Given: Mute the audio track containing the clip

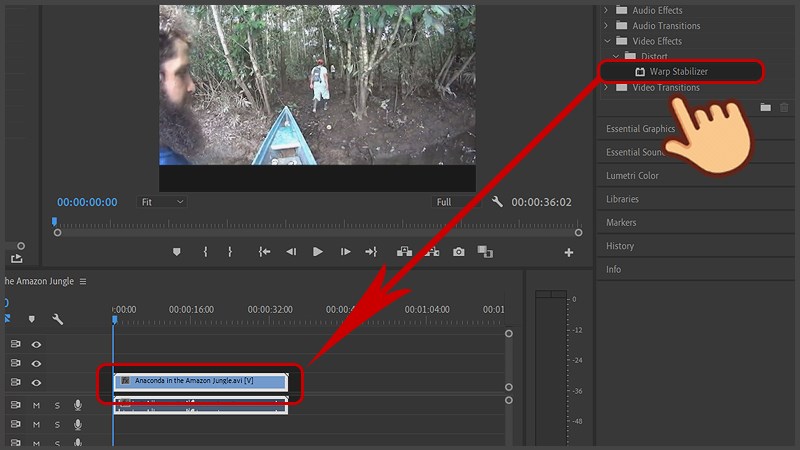Looking at the screenshot, I should tap(36, 405).
